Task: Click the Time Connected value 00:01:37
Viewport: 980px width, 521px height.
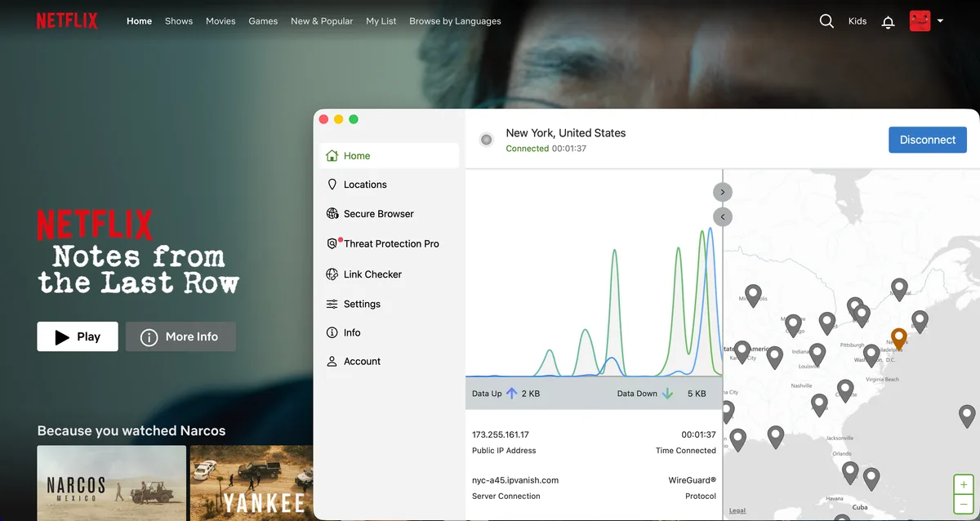Action: (x=699, y=434)
